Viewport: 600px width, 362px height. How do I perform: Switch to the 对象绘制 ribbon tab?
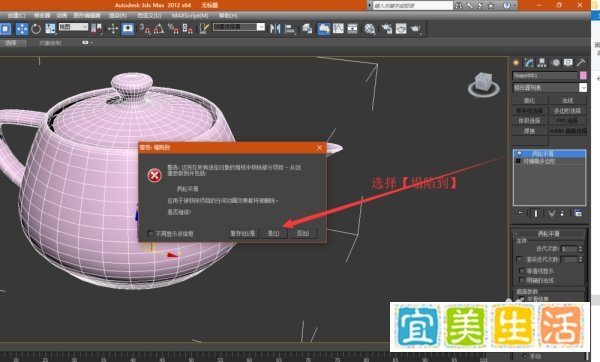[x=50, y=43]
